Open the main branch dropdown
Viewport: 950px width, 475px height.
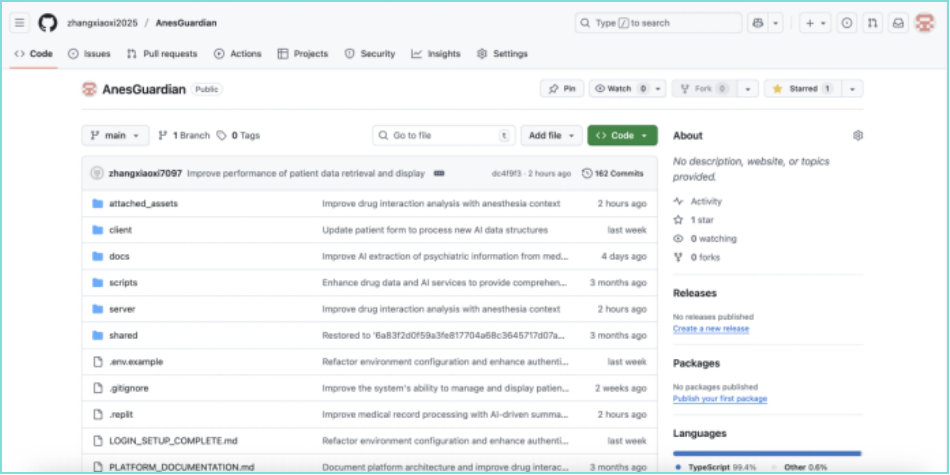coord(115,135)
